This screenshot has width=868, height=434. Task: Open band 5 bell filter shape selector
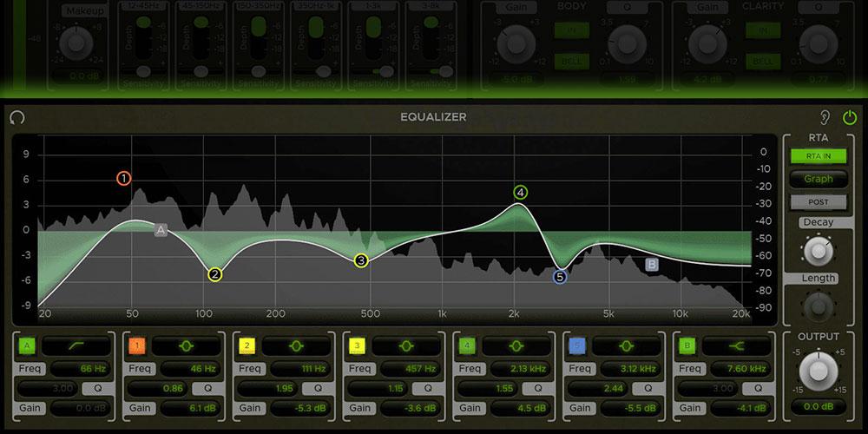click(627, 346)
